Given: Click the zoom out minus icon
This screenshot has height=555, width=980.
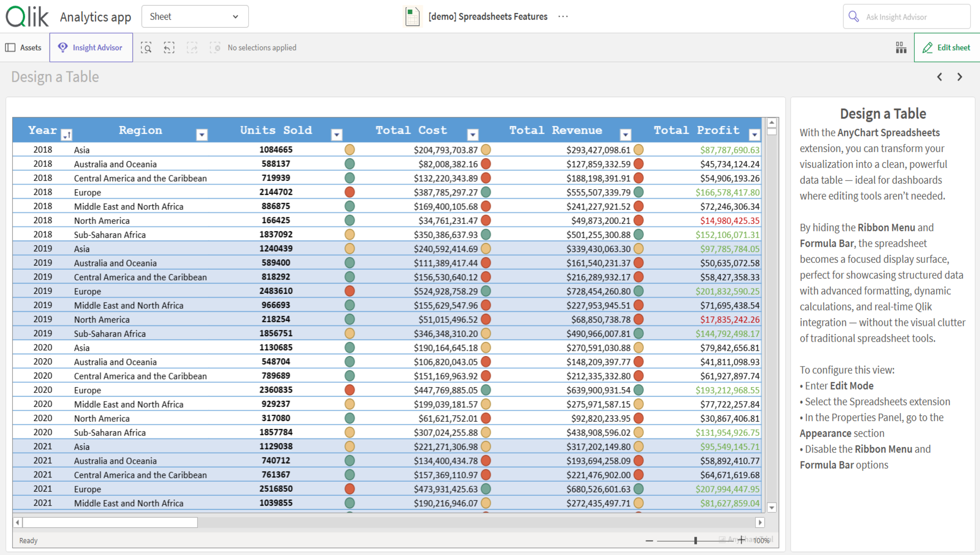Looking at the screenshot, I should pyautogui.click(x=649, y=540).
